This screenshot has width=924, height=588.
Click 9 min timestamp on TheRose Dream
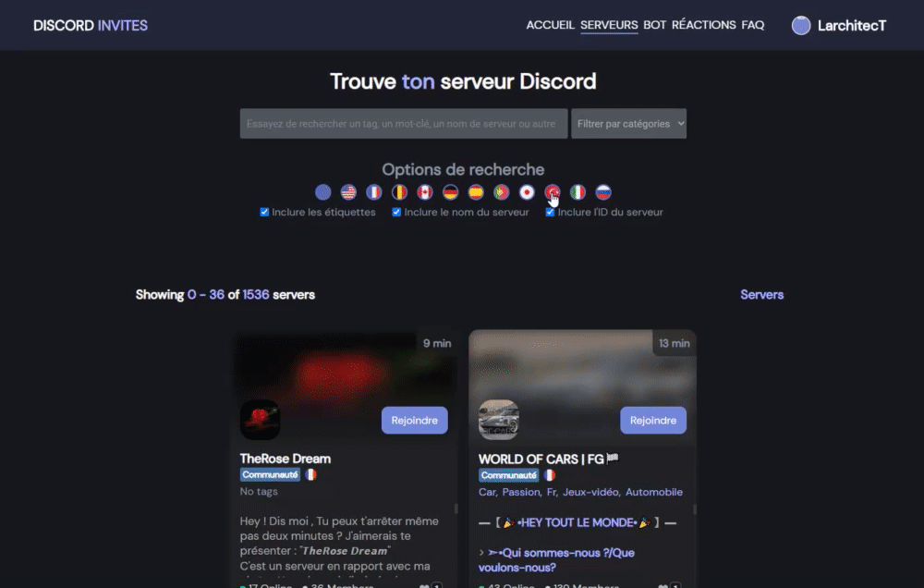(437, 343)
